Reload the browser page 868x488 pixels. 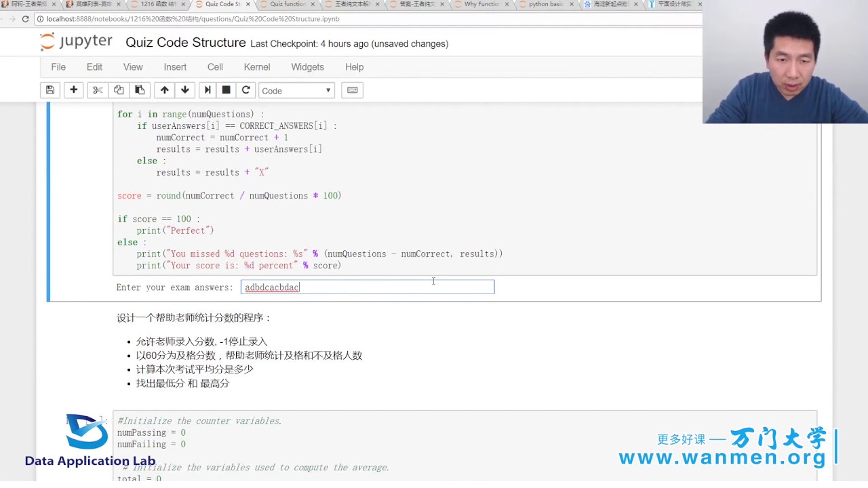(x=25, y=19)
